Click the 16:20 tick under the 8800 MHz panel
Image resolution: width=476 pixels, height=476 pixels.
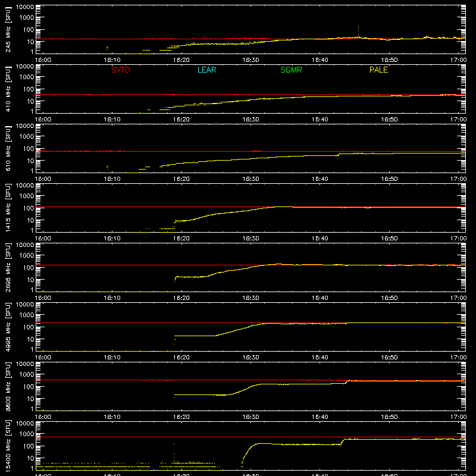pyautogui.click(x=181, y=417)
